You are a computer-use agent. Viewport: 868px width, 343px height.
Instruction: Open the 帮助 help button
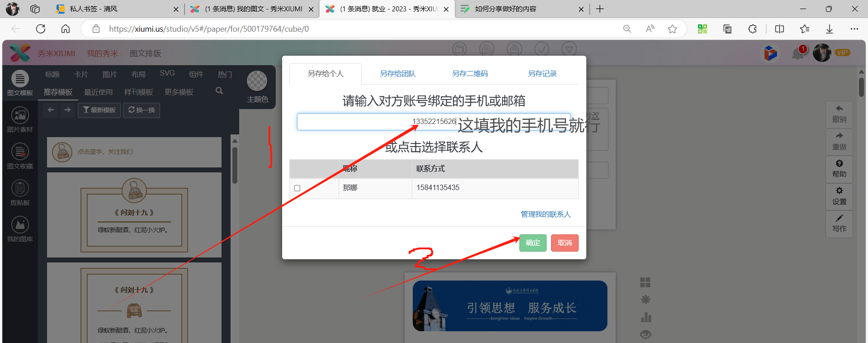click(839, 169)
